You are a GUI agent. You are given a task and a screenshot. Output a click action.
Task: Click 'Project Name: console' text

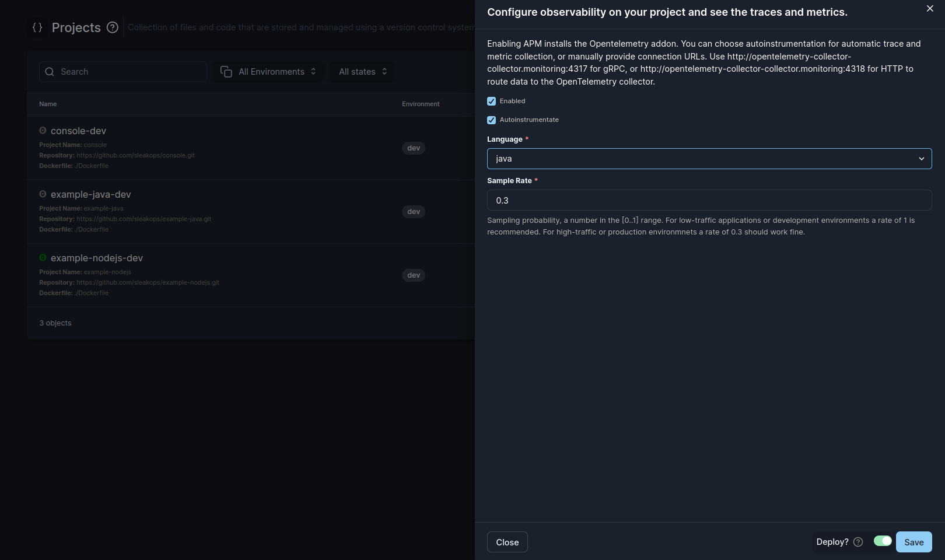pos(73,145)
